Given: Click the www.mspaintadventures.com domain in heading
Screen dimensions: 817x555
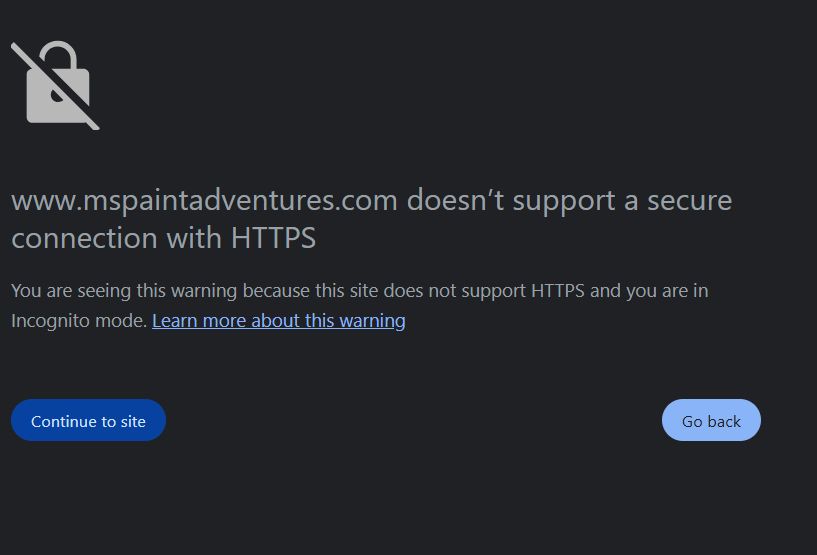Looking at the screenshot, I should click(x=204, y=200).
